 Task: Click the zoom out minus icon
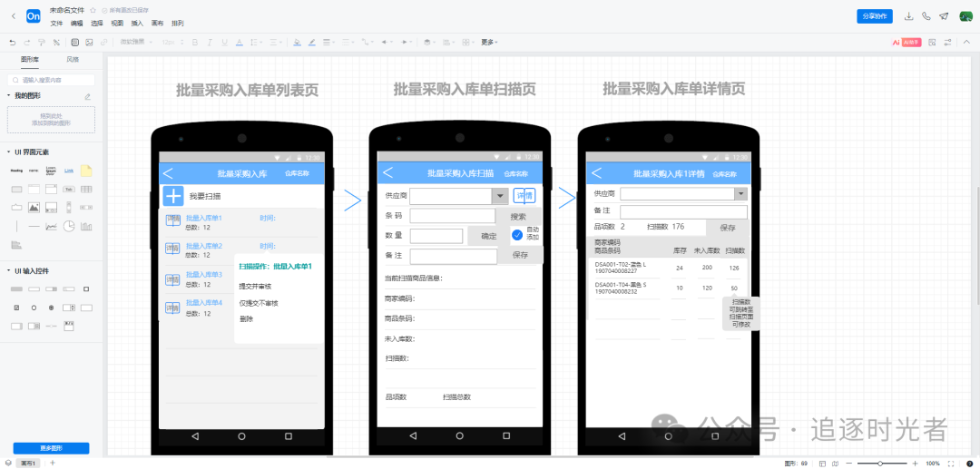850,464
